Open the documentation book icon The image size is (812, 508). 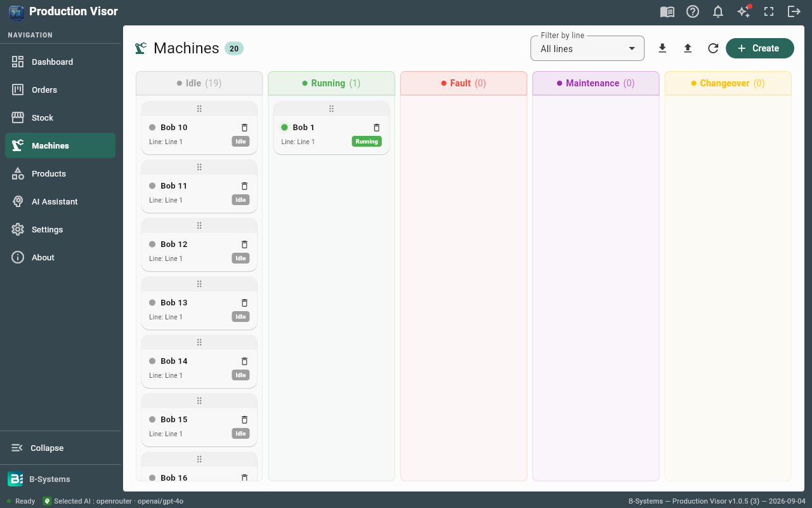pyautogui.click(x=667, y=11)
